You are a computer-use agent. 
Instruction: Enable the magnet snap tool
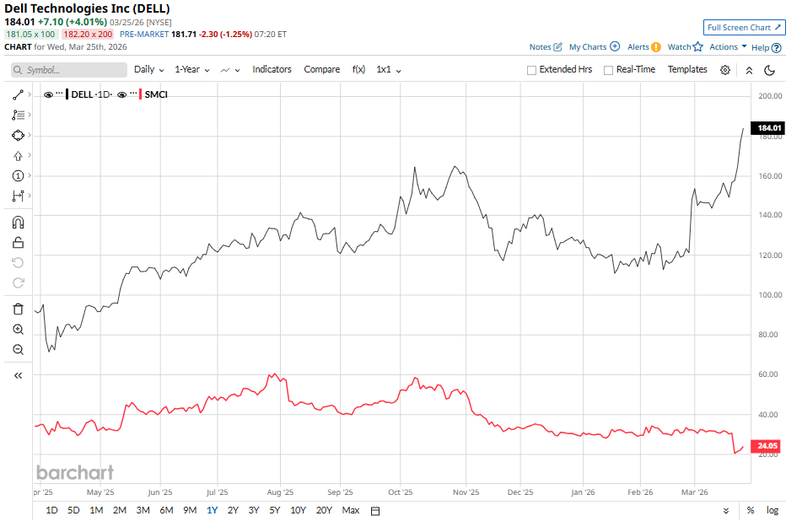click(x=18, y=223)
